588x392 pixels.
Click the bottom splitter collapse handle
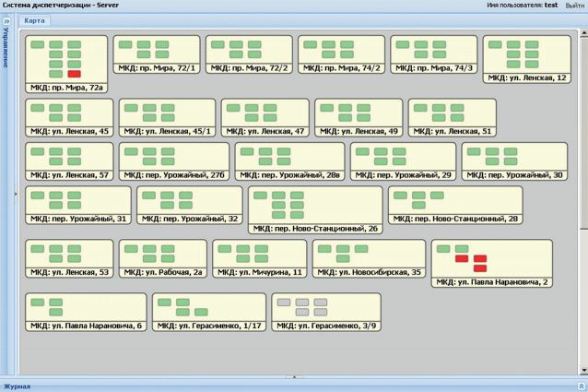coord(294,377)
